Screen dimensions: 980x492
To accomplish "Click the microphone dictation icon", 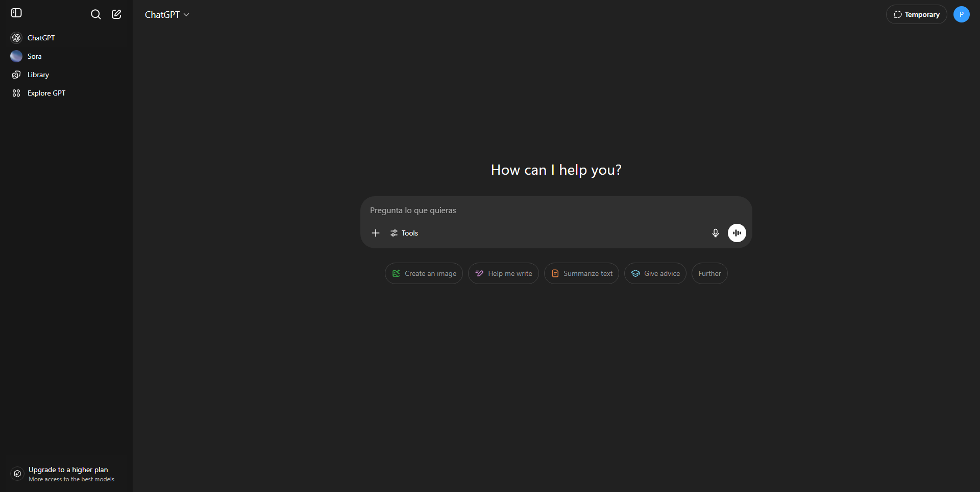I will (715, 233).
